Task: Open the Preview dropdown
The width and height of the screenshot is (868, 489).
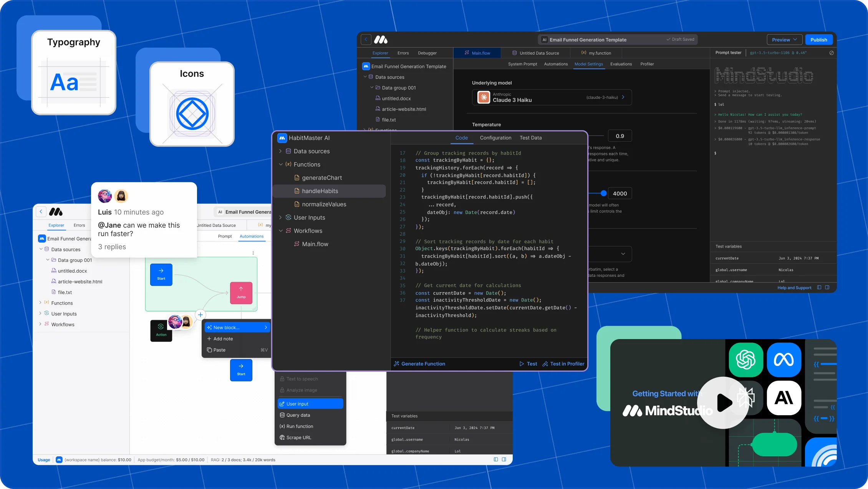Action: point(784,39)
